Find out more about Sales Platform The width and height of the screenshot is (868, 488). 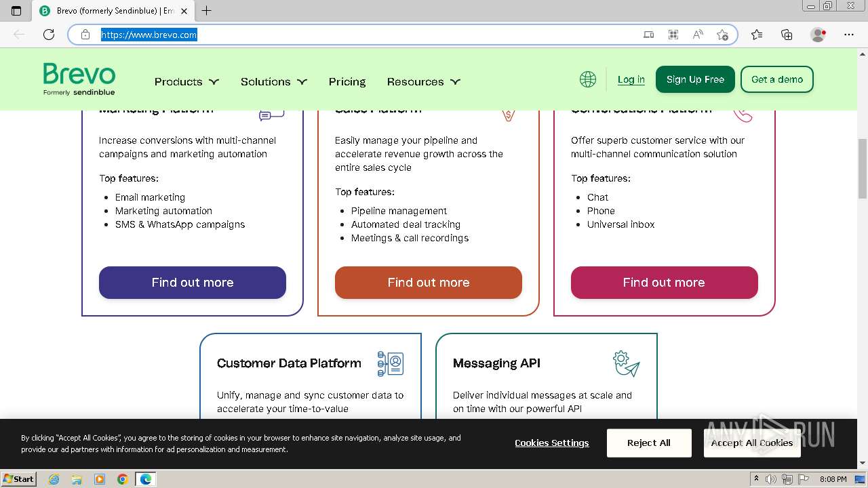(x=429, y=283)
